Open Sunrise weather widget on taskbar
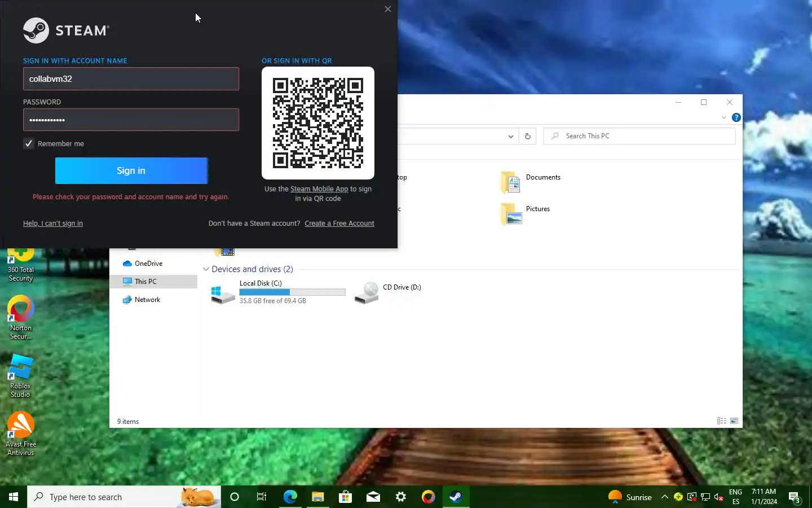 pos(630,497)
